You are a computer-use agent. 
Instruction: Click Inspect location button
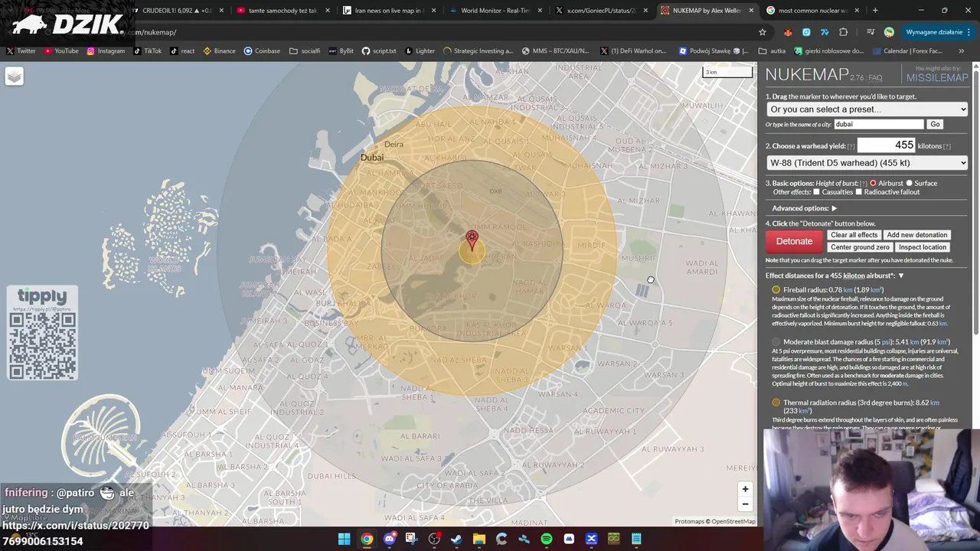(x=922, y=247)
